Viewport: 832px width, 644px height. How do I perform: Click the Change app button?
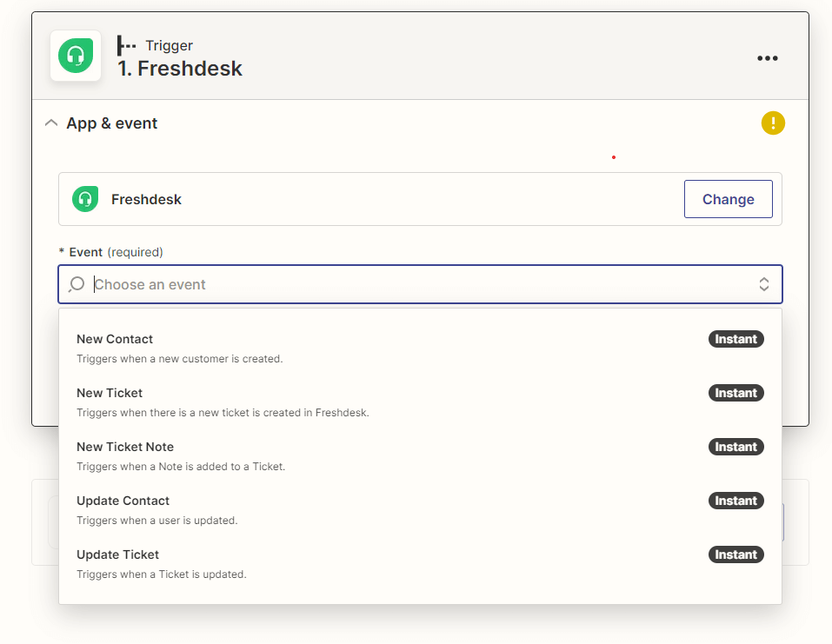[728, 199]
